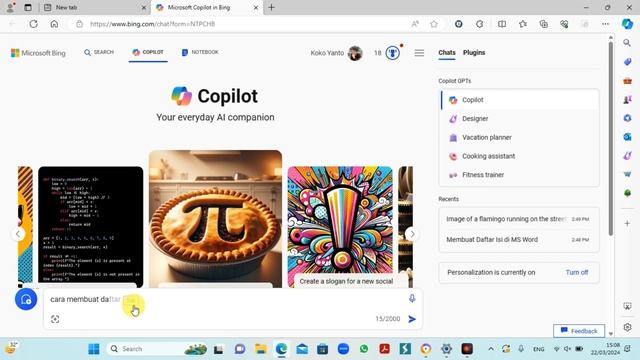
Task: Click the microphone icon in chat box
Action: point(412,299)
